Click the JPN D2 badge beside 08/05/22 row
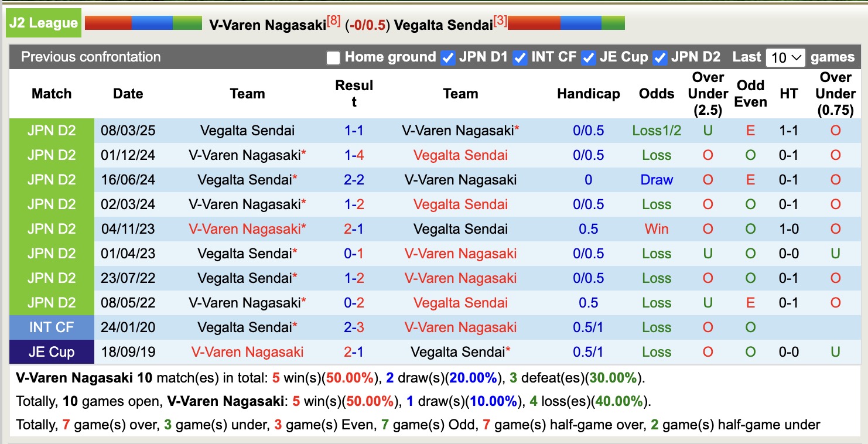The height and width of the screenshot is (444, 868). [52, 303]
